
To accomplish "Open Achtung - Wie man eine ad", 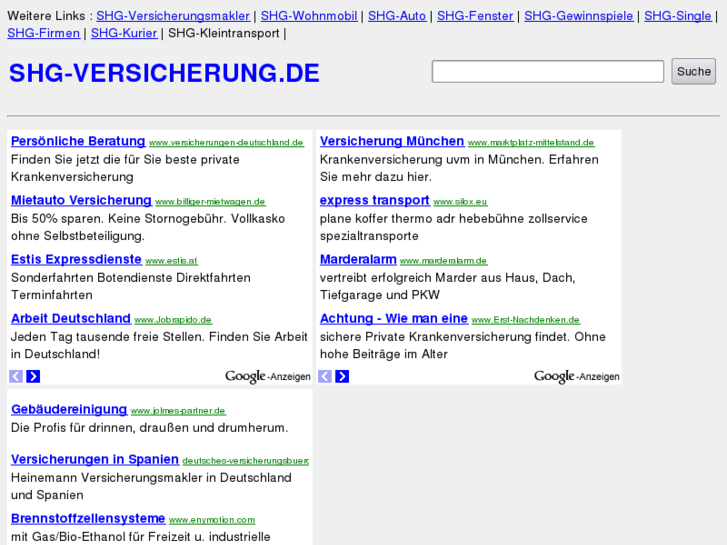I will click(x=394, y=318).
